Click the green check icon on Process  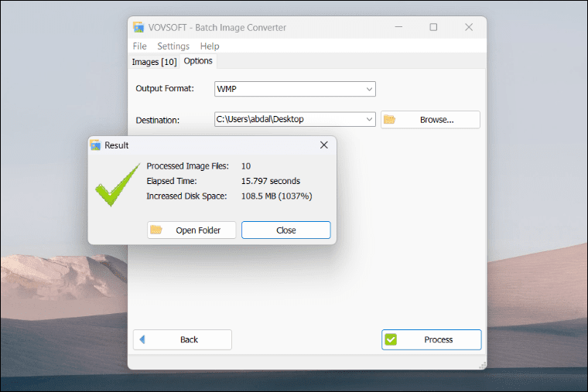(391, 339)
